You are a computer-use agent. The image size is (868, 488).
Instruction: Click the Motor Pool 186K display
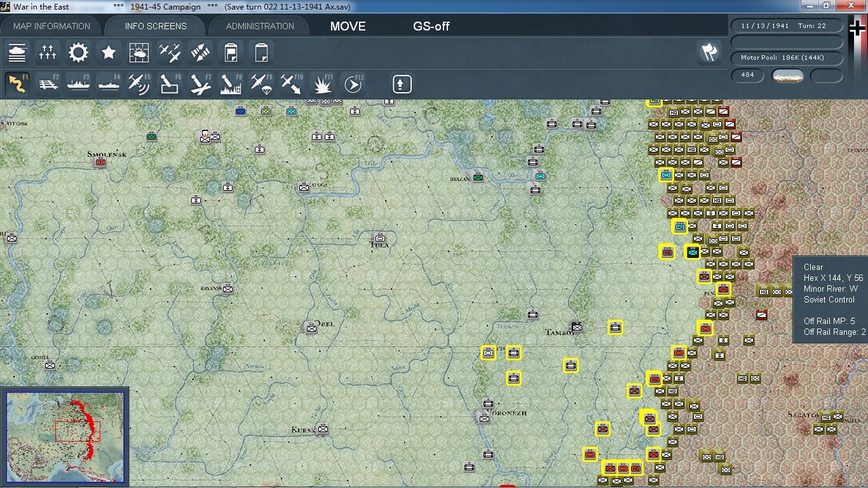tap(787, 58)
